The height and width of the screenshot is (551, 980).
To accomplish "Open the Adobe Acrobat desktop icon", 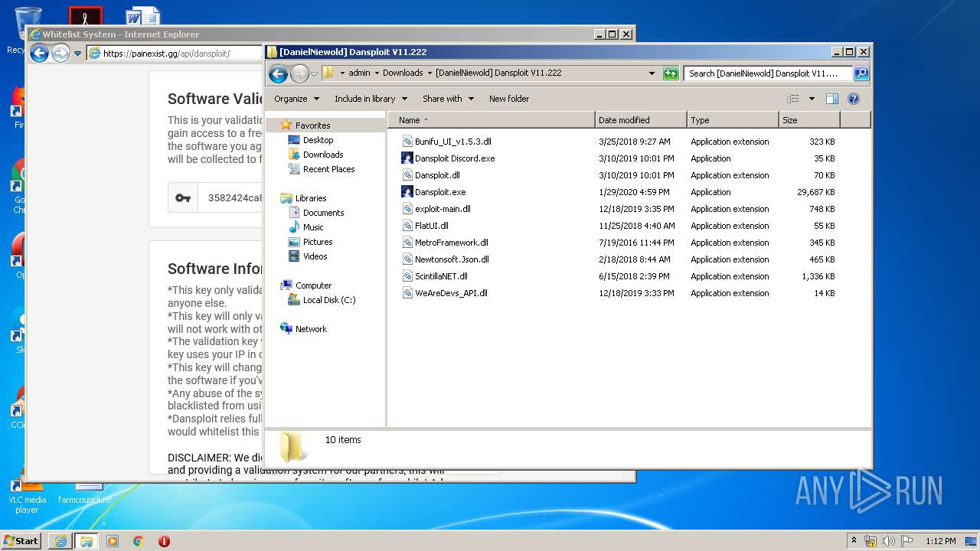I will tap(85, 17).
